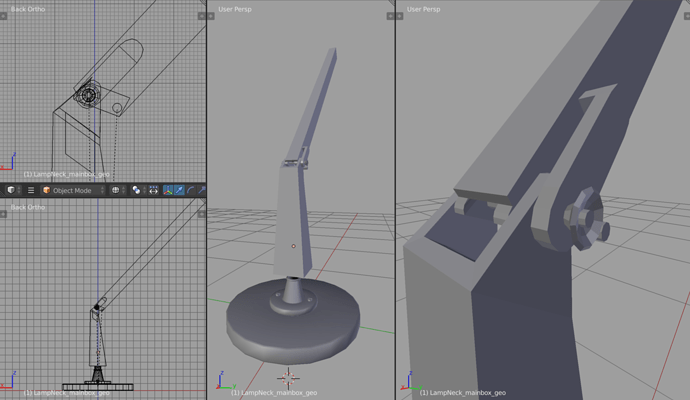Click the 3D cursor crosshair in the middle viewport

point(288,378)
